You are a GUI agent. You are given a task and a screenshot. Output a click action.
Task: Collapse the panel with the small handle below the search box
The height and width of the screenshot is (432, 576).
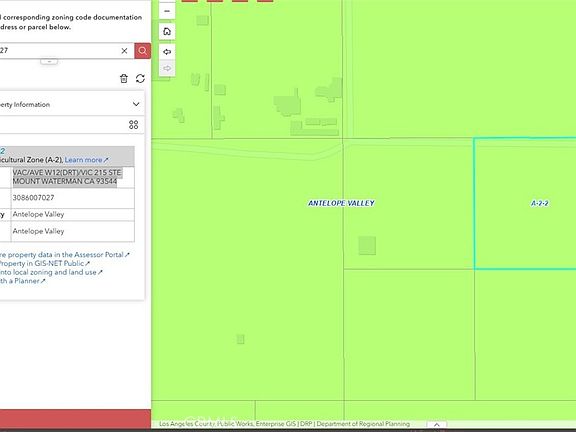[49, 61]
